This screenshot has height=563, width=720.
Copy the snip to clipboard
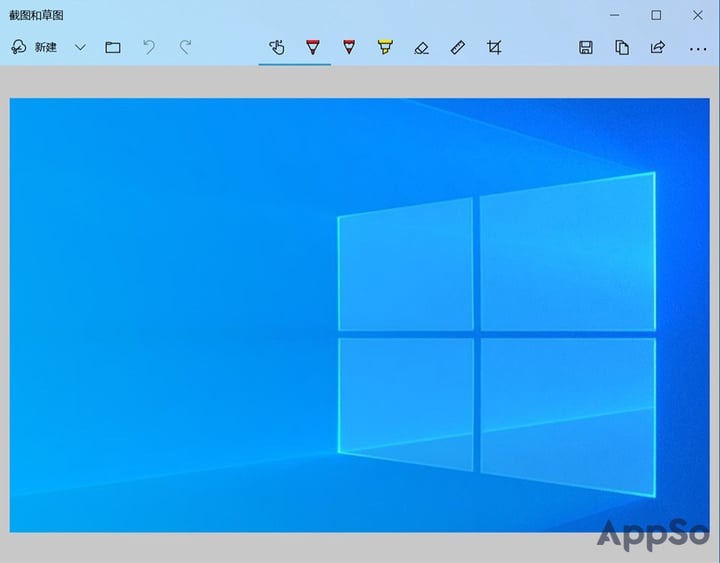[x=622, y=47]
